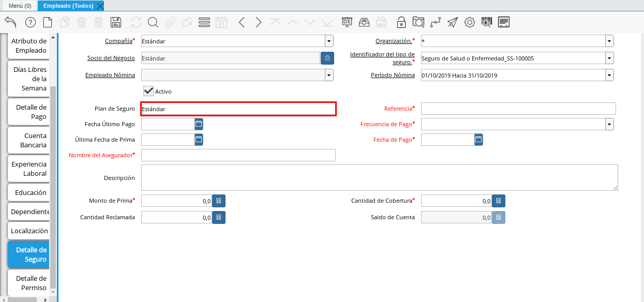
Task: Expand the Frecuencia de Pago dropdown
Action: (609, 124)
